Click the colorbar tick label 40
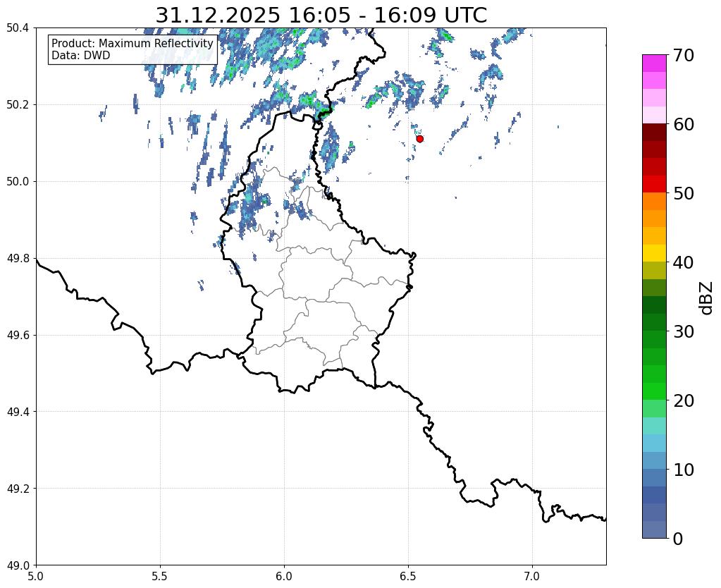 [x=683, y=262]
